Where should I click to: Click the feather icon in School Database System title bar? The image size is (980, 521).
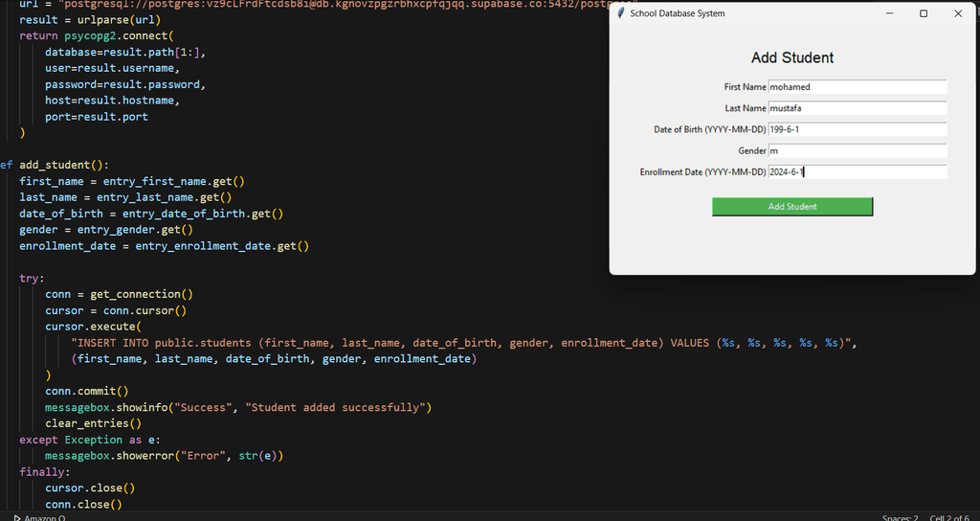point(620,13)
